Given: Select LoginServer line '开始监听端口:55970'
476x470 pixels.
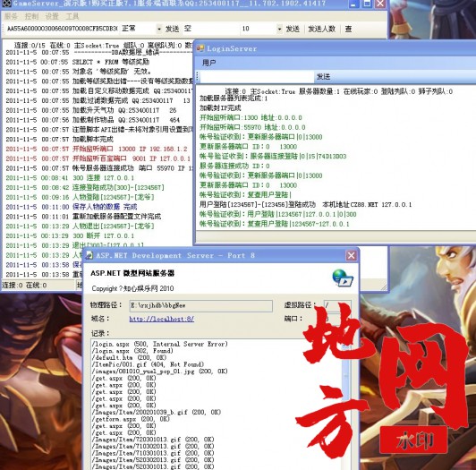Looking at the screenshot, I should click(252, 127).
